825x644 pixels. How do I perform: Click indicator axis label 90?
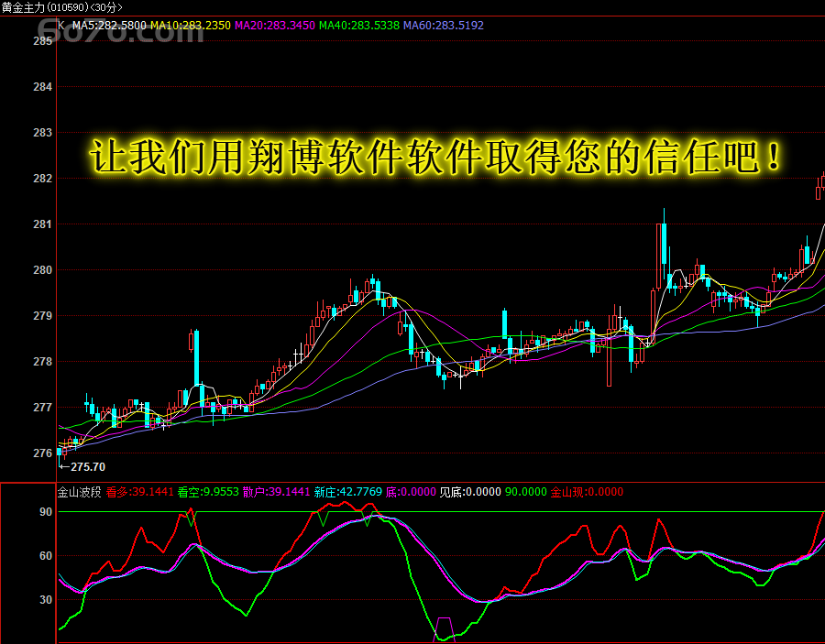(x=46, y=511)
